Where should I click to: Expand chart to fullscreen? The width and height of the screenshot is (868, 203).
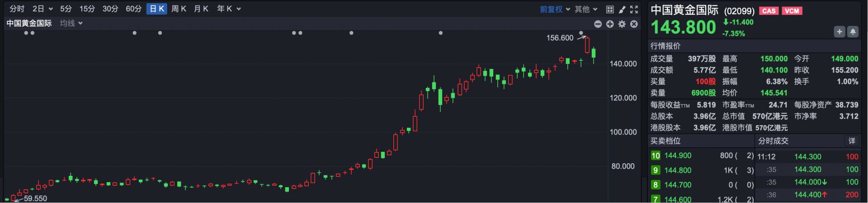(634, 9)
